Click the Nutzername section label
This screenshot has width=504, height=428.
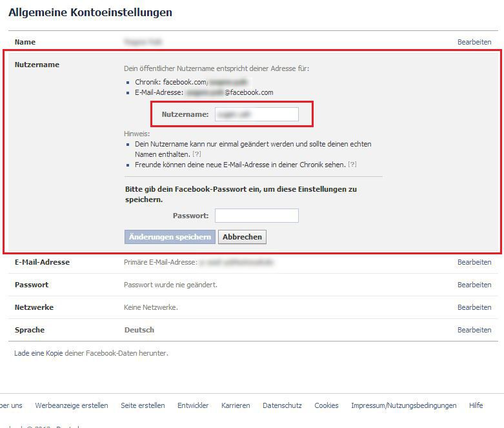tap(37, 65)
